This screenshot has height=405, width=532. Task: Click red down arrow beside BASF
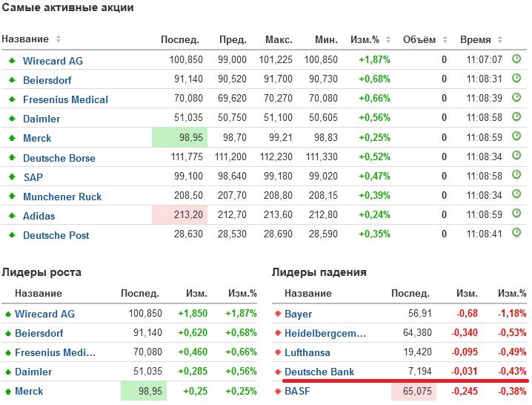(x=278, y=391)
